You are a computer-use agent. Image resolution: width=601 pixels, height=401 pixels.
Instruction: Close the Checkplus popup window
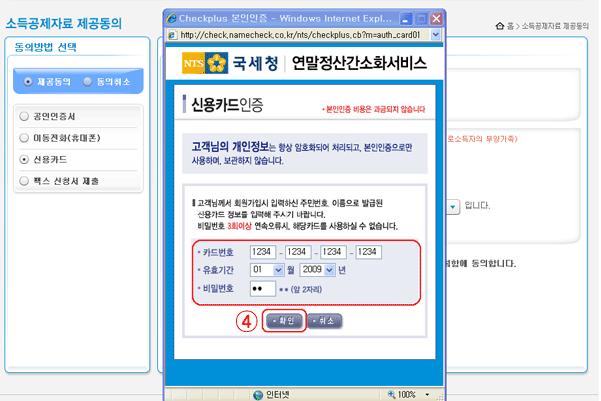tap(436, 19)
